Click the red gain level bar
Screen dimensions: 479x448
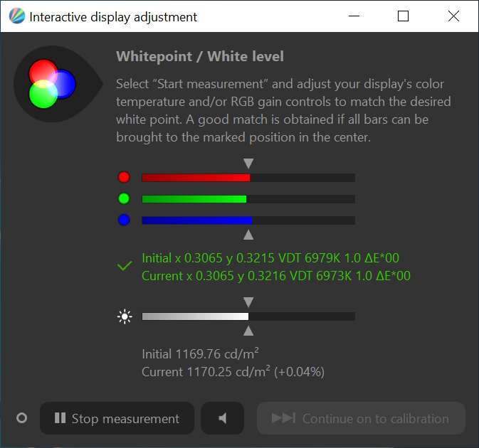coord(248,178)
